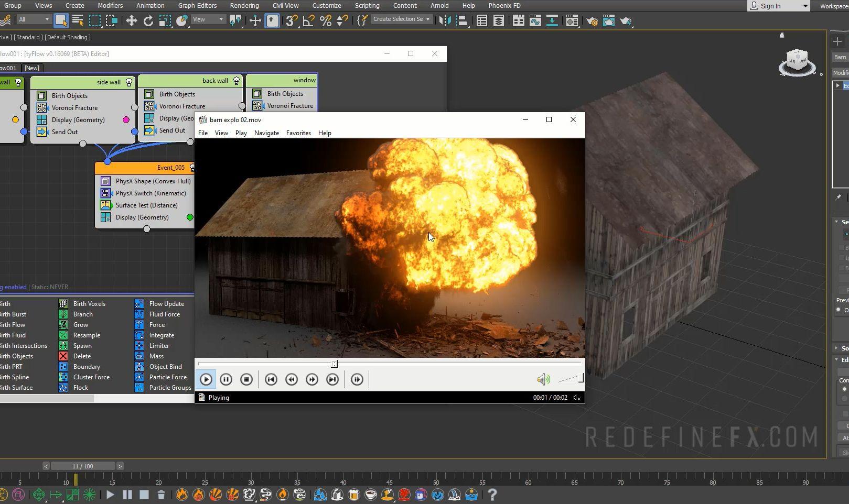The height and width of the screenshot is (504, 849).
Task: Click the Pin Stack icon in Modify panel
Action: pyautogui.click(x=838, y=198)
